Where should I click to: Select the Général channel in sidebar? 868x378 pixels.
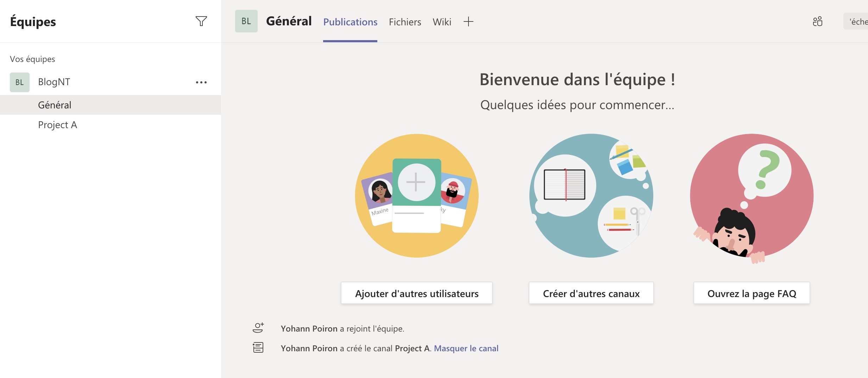pos(55,105)
